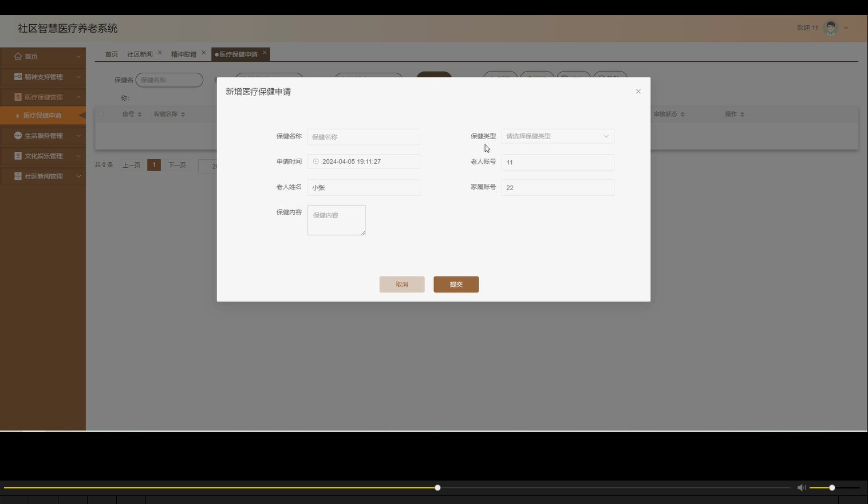Click the 医疗保健管理 sidebar icon
The image size is (868, 504).
tap(18, 97)
